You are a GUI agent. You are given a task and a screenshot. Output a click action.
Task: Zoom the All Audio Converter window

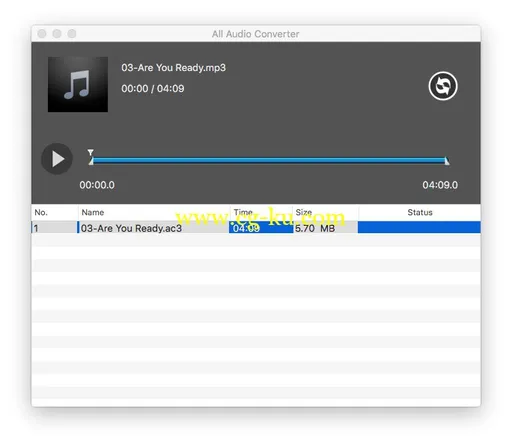tap(72, 34)
